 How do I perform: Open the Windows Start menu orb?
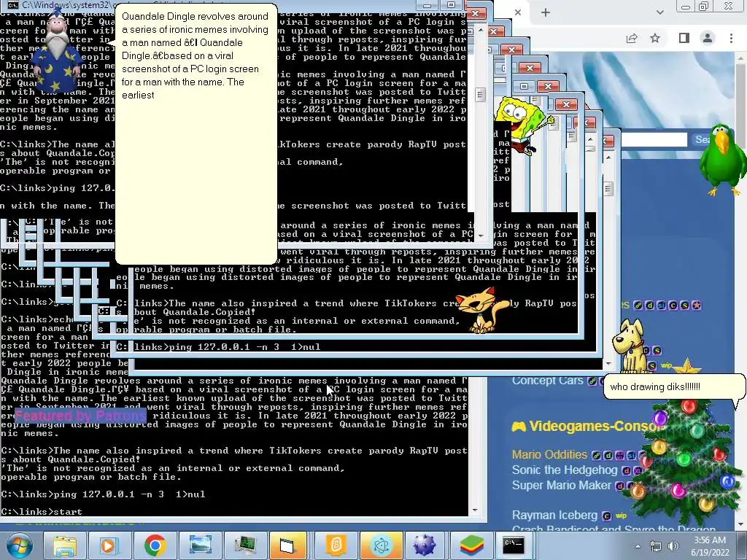click(20, 545)
